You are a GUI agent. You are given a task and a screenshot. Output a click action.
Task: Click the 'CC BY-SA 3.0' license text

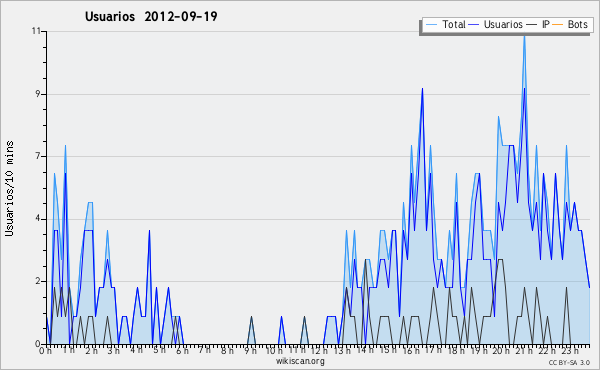[x=569, y=362]
